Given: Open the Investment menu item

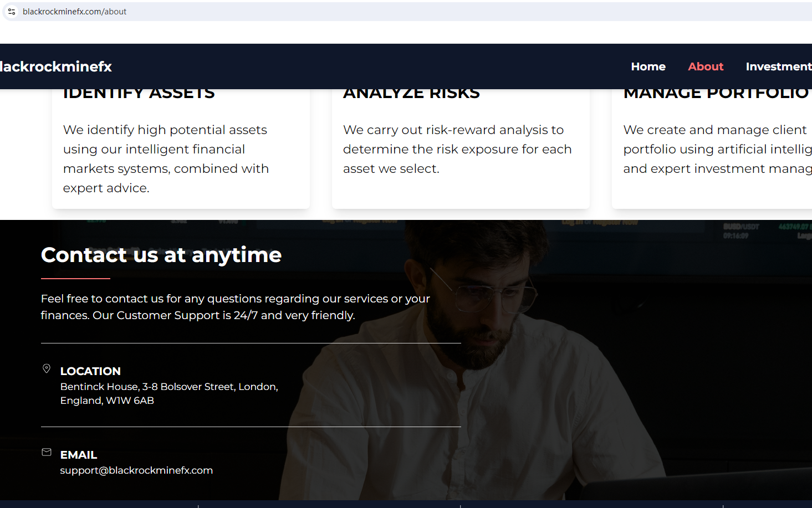Looking at the screenshot, I should coord(779,66).
